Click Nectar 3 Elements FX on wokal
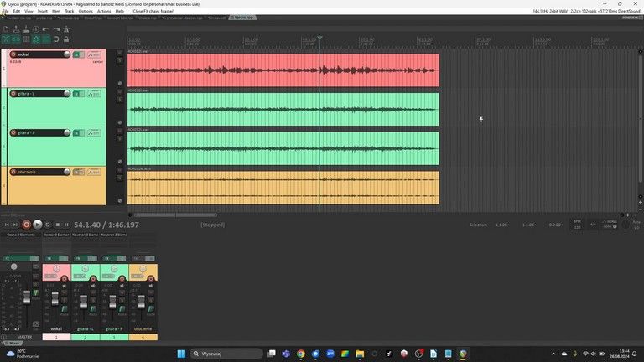 [x=56, y=235]
